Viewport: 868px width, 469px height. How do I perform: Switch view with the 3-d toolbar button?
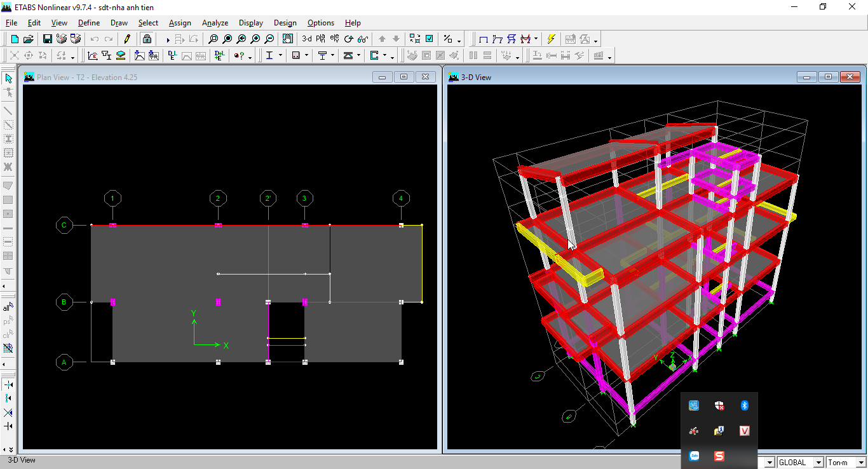tap(307, 39)
